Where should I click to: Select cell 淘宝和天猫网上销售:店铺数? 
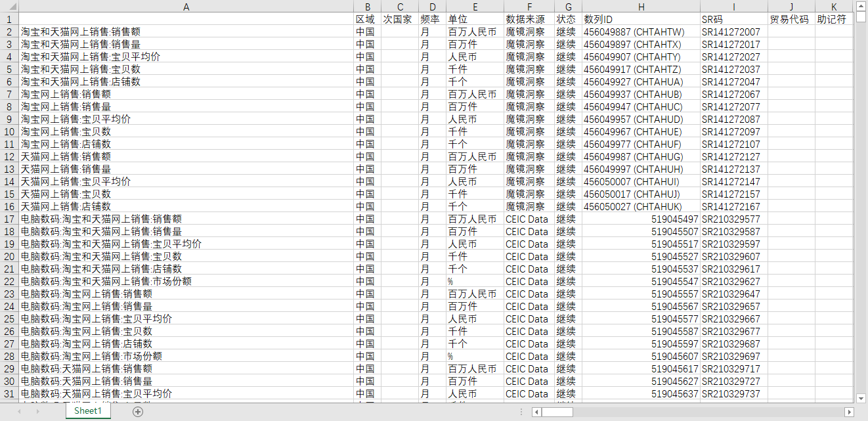186,81
